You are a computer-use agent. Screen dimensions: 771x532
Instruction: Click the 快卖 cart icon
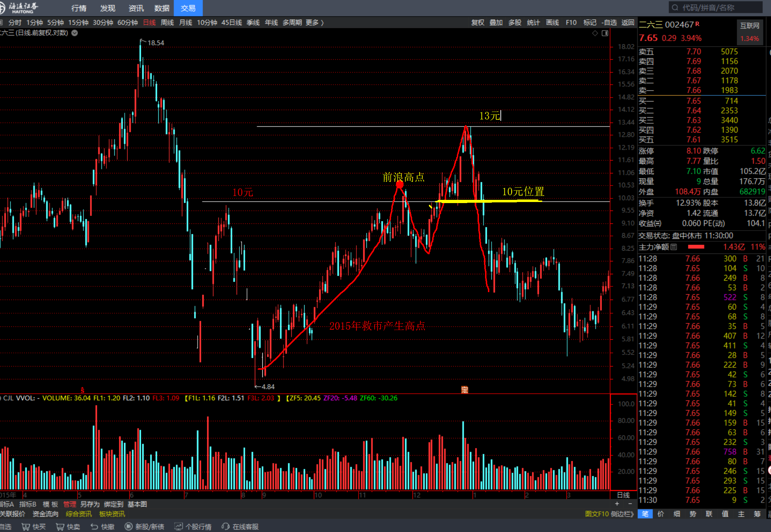pos(60,527)
